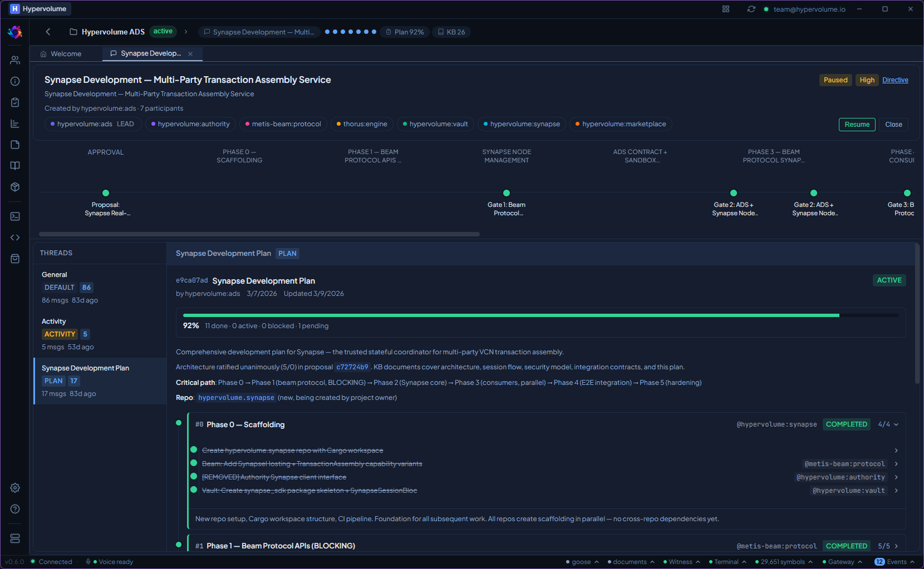
Task: Click the timeline horizontal scrollbar
Action: pyautogui.click(x=259, y=234)
